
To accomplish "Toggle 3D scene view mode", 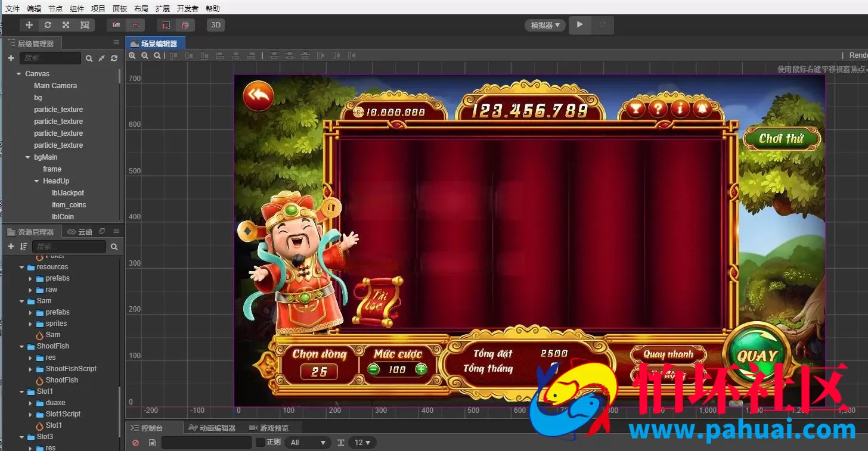I will [216, 25].
